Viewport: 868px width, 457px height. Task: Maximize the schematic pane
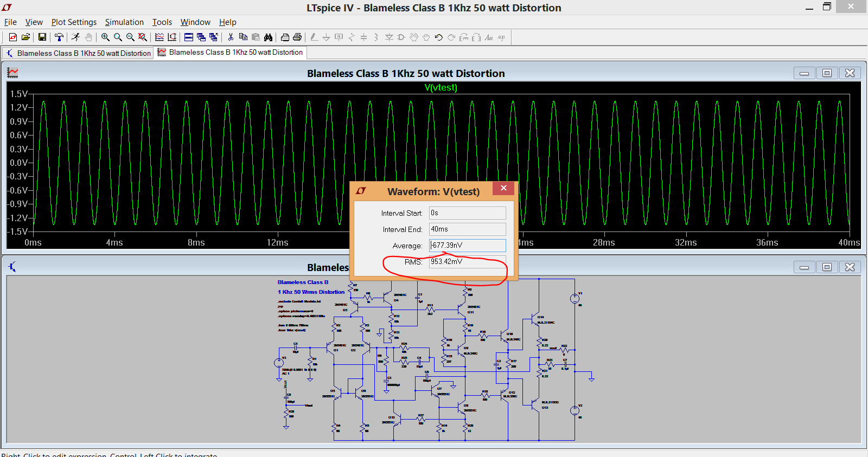827,267
